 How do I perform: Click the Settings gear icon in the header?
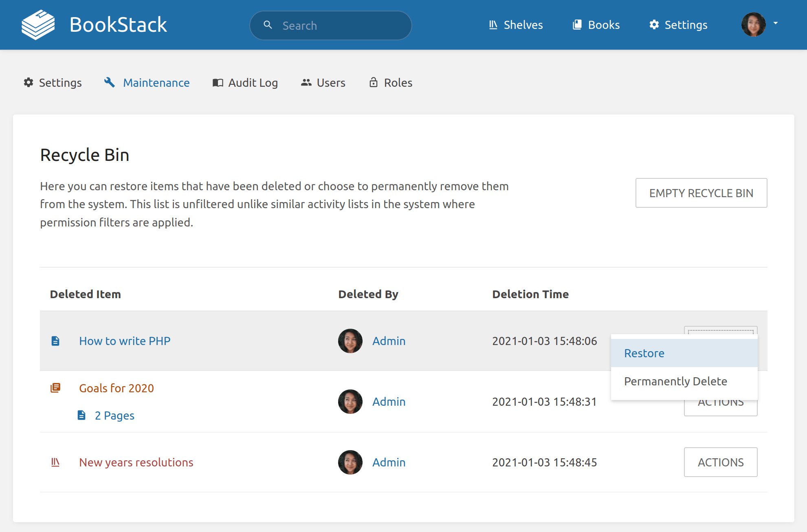654,25
